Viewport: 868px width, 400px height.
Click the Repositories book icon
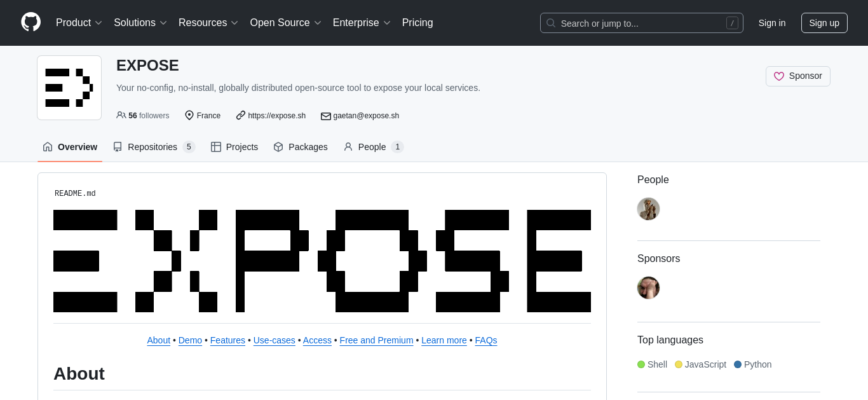click(118, 147)
